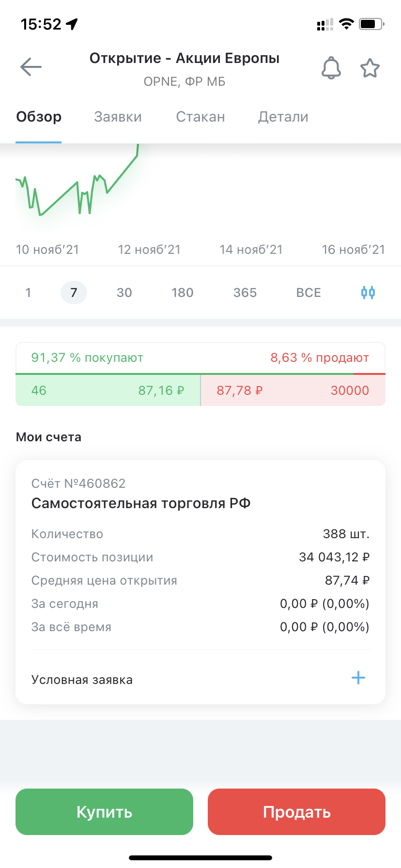The width and height of the screenshot is (401, 868).
Task: Tap the buy/sell ratio progress bar
Action: [200, 374]
